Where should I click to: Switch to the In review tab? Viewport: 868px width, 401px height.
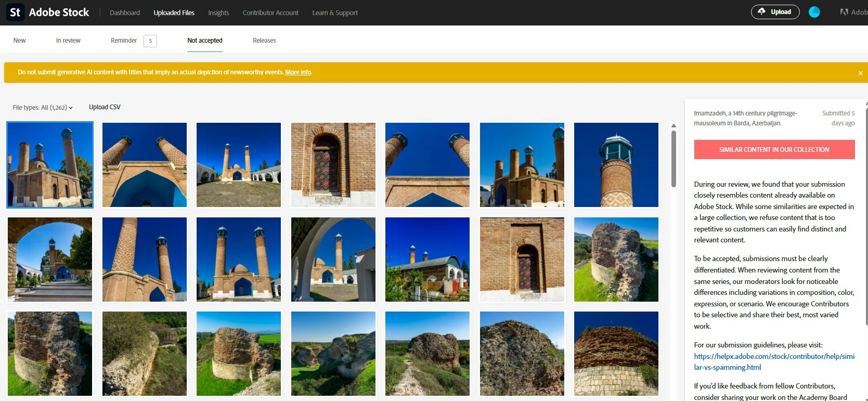click(x=68, y=41)
